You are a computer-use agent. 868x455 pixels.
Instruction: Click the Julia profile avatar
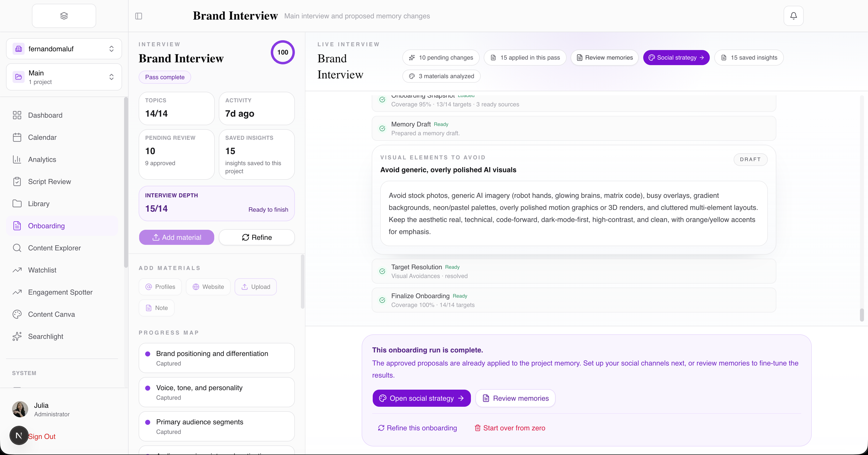(20, 409)
